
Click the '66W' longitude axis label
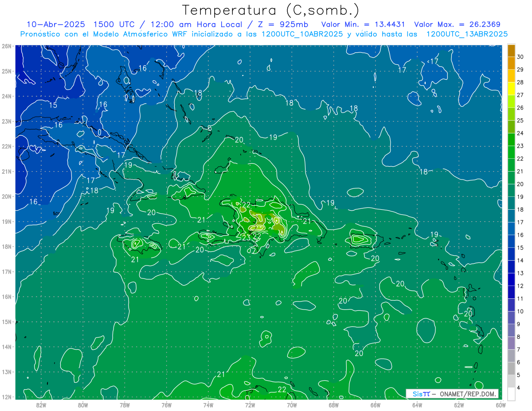pos(376,405)
